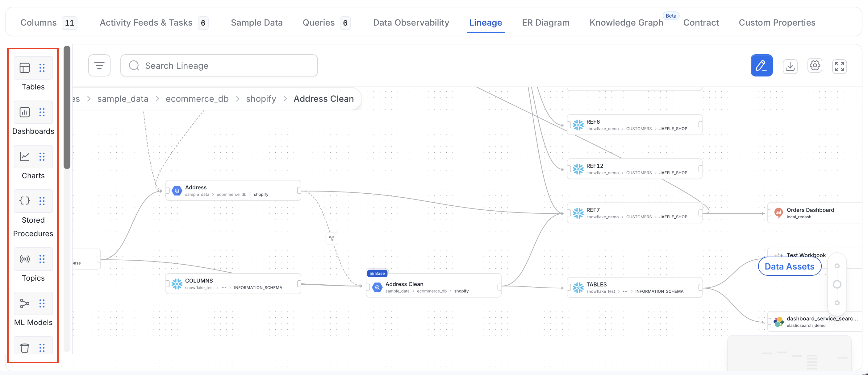The image size is (868, 375).
Task: Switch to ER Diagram tab
Action: tap(545, 23)
